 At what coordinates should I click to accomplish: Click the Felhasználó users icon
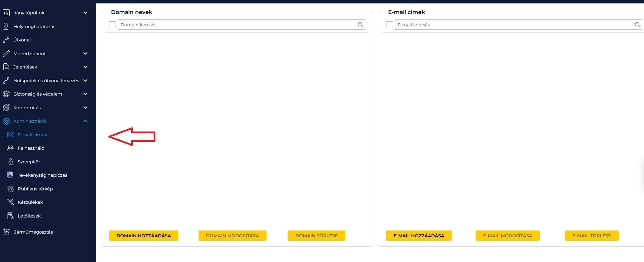point(11,148)
